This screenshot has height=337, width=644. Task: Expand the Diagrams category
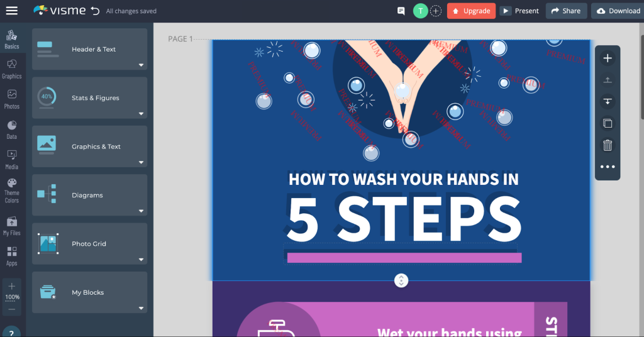89,195
